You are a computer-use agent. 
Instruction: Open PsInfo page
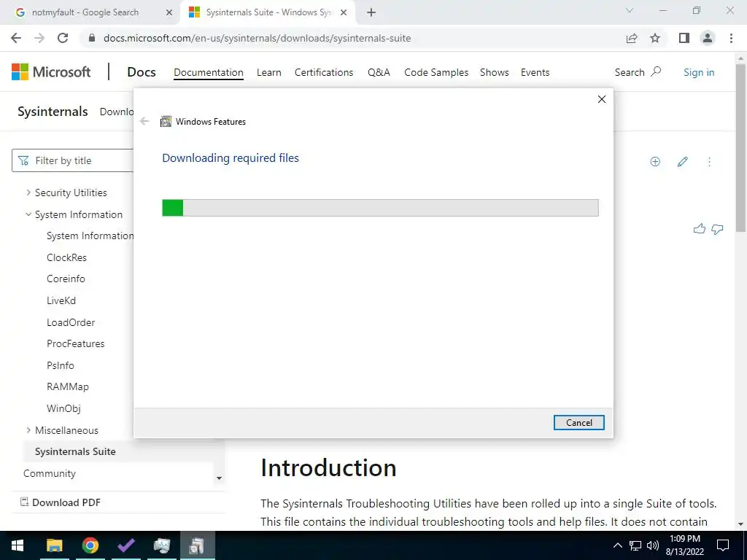tap(60, 365)
